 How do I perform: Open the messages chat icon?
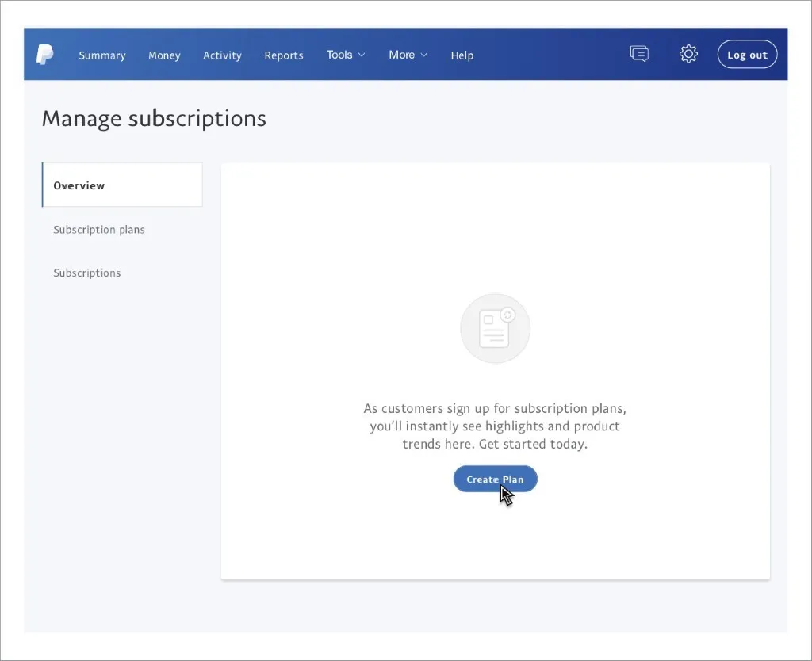639,54
